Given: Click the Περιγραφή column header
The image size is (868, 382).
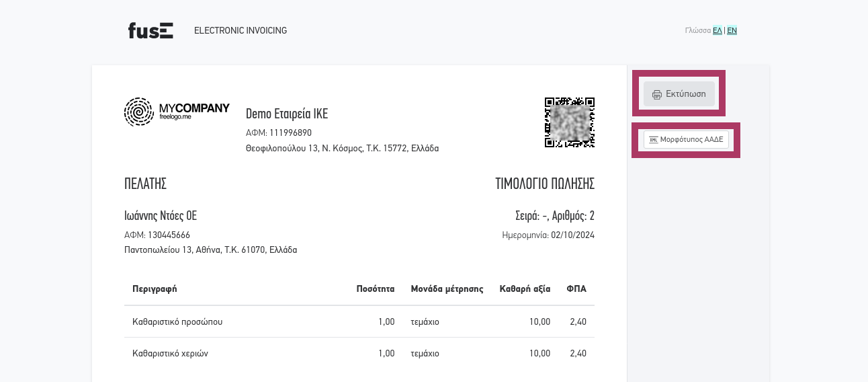Looking at the screenshot, I should tap(155, 289).
